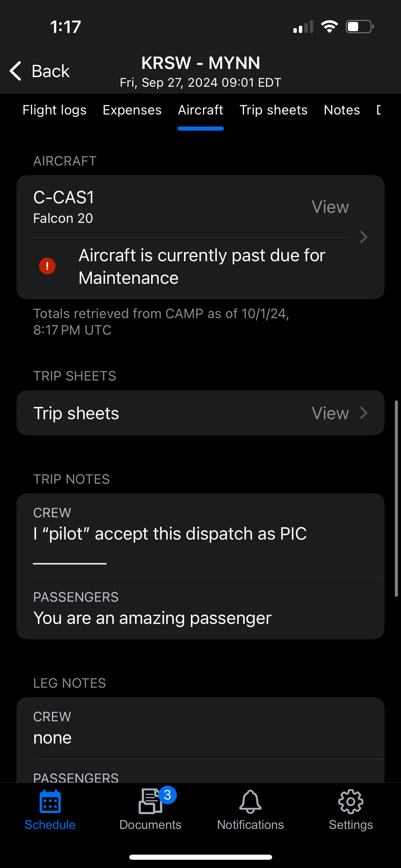Tap the red maintenance warning icon

[47, 266]
